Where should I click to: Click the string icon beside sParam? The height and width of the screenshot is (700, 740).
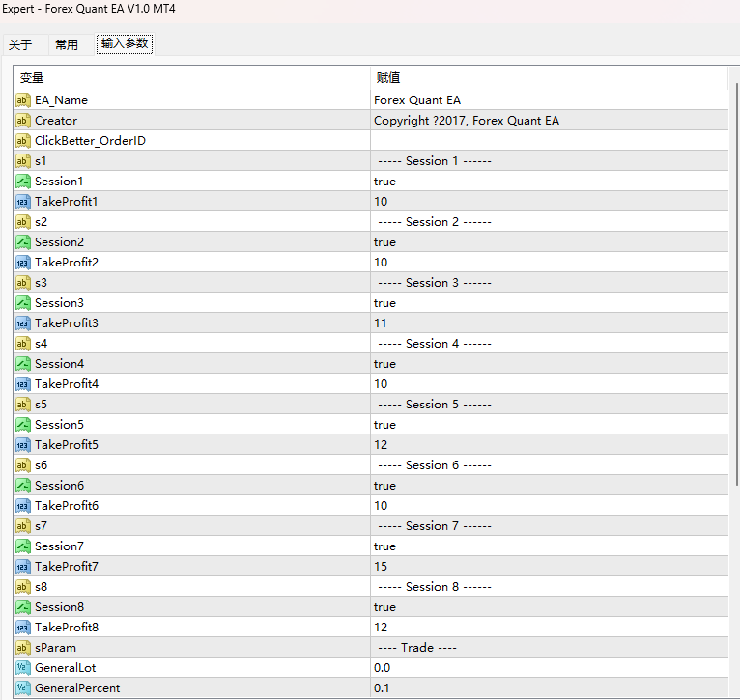tap(22, 648)
